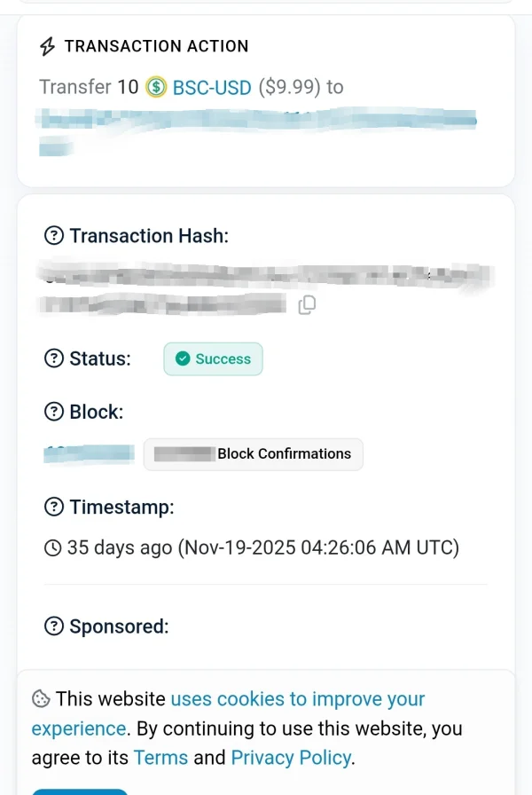
Task: Click the green checkmark in Success badge
Action: pyautogui.click(x=183, y=359)
